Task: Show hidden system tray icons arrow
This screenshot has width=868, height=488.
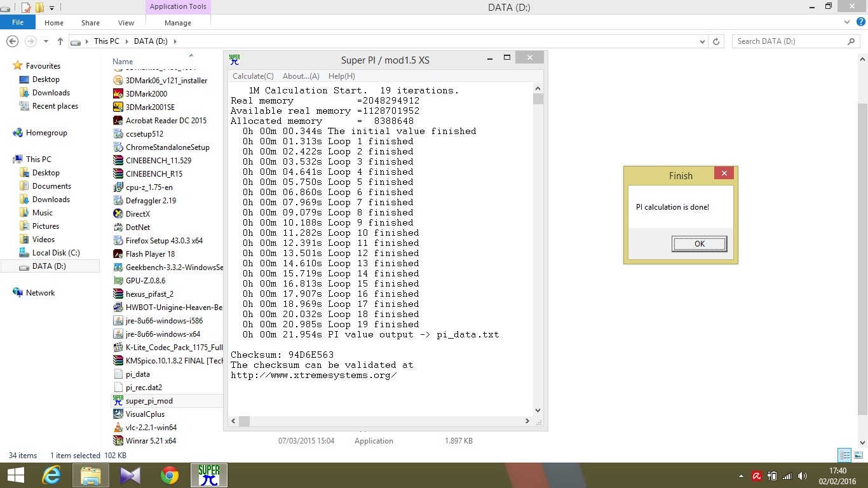Action: (741, 476)
